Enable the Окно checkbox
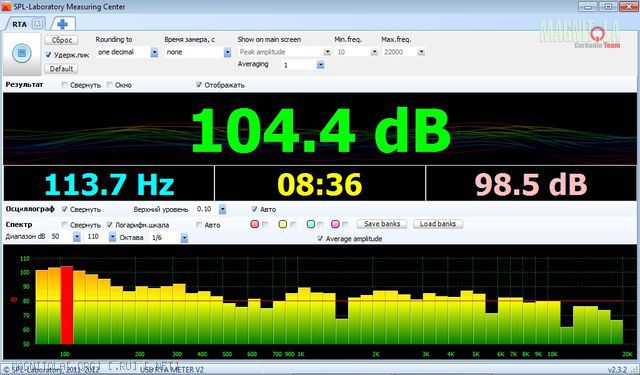Screen dimensions: 640x375 [x=109, y=84]
